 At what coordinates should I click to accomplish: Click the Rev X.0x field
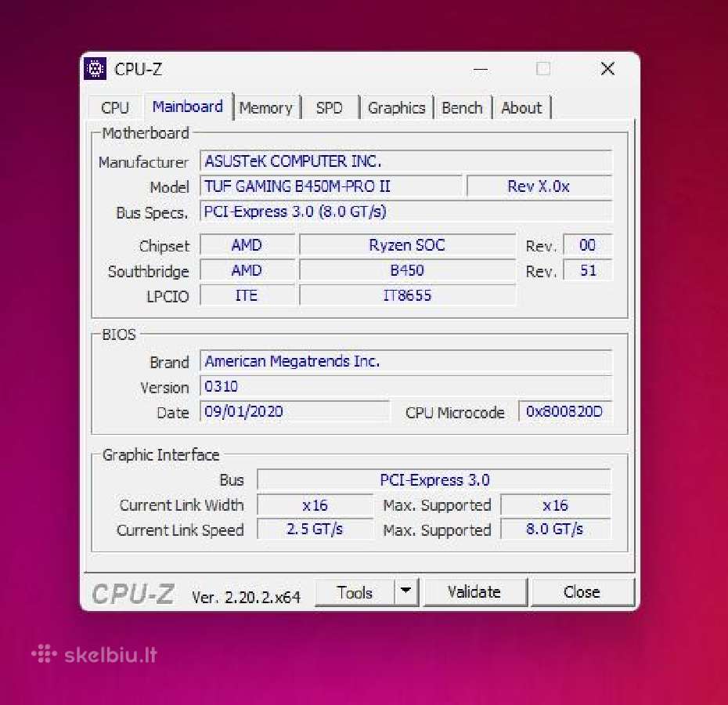539,186
